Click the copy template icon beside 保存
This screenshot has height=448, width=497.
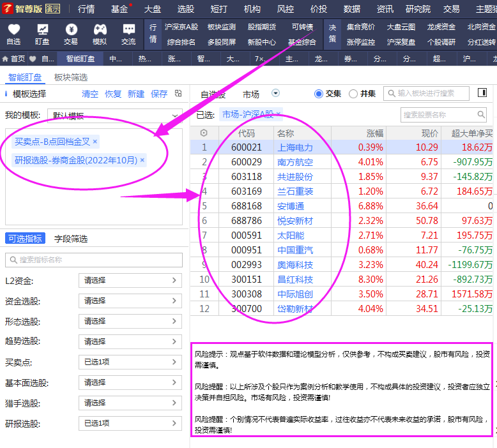point(178,93)
